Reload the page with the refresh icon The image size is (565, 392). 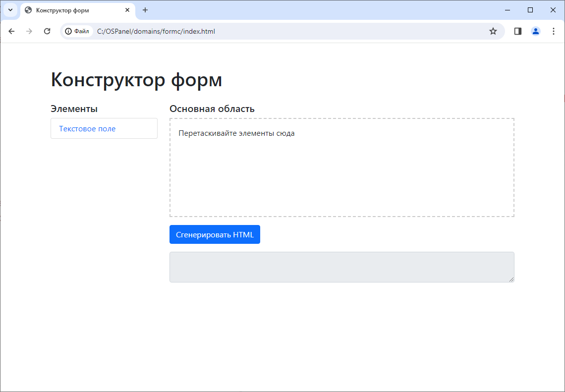pos(47,31)
